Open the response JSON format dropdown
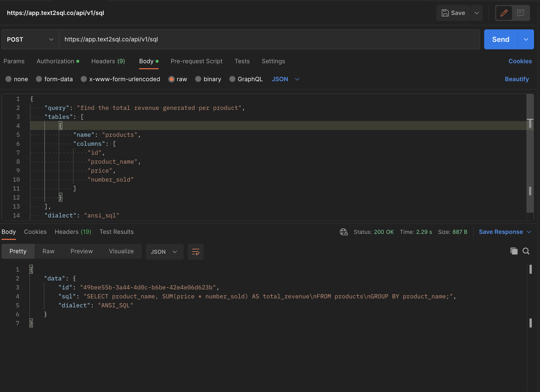The height and width of the screenshot is (392, 540). (165, 252)
